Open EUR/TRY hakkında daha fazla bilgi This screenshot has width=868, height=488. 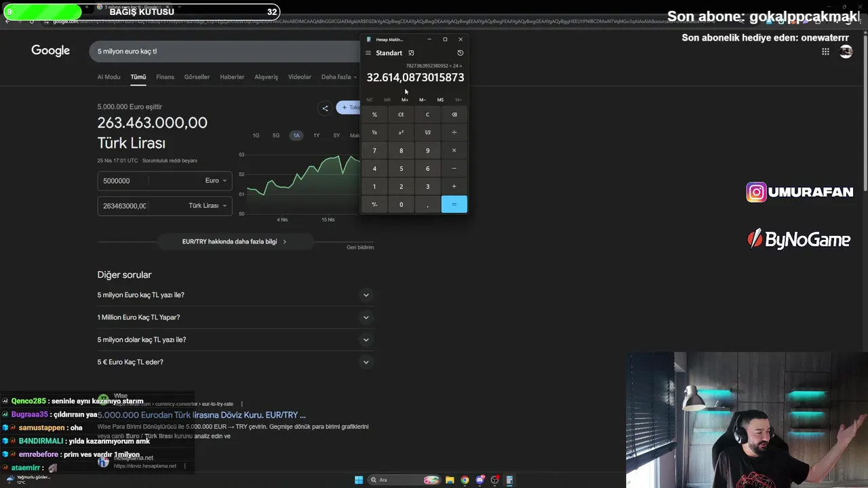(235, 241)
